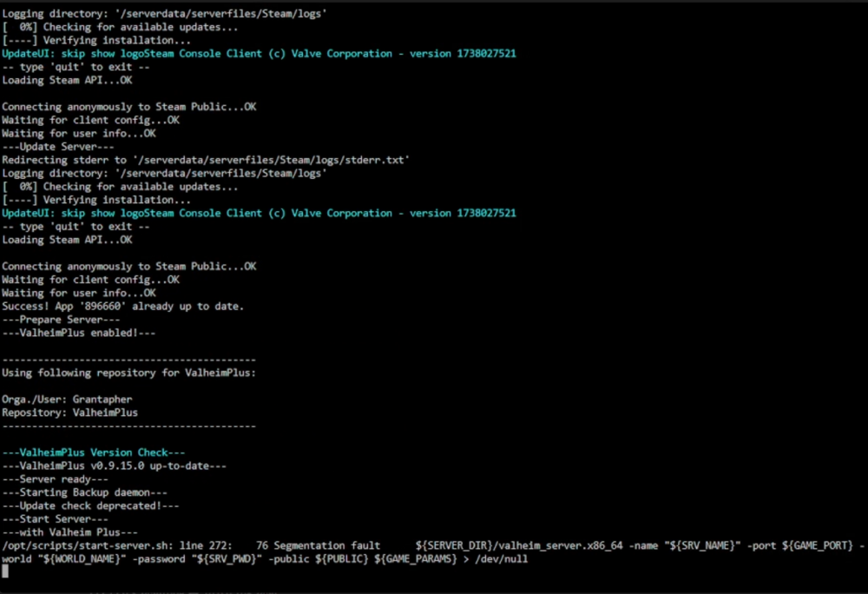Click the "---Start Server---" line
The width and height of the screenshot is (868, 594).
coord(56,518)
